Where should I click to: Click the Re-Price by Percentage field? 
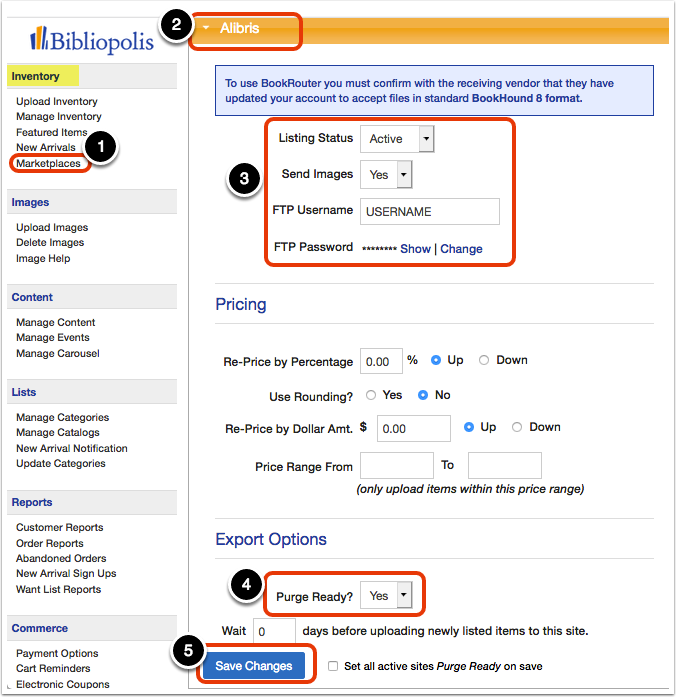pyautogui.click(x=381, y=361)
